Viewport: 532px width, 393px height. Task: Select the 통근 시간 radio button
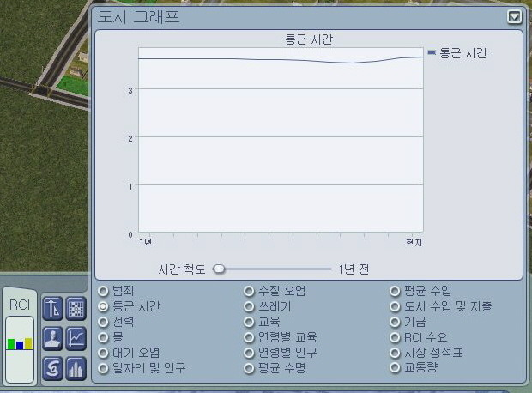click(x=103, y=306)
